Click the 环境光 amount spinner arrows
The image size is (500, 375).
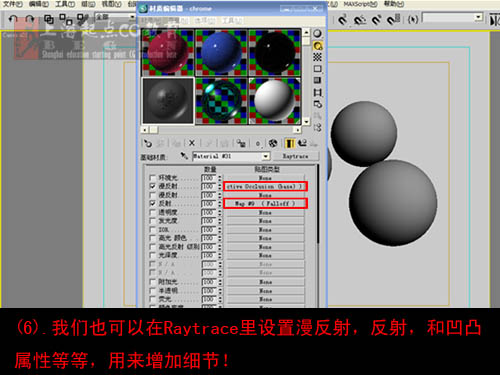[x=220, y=178]
